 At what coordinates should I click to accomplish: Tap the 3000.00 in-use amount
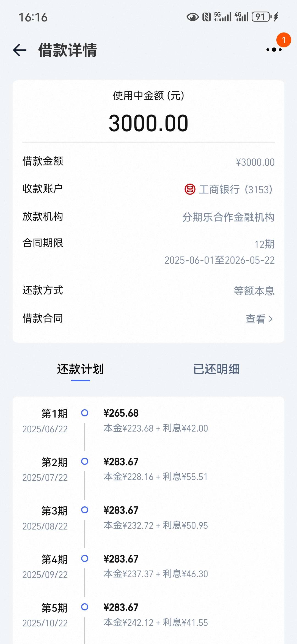[148, 123]
